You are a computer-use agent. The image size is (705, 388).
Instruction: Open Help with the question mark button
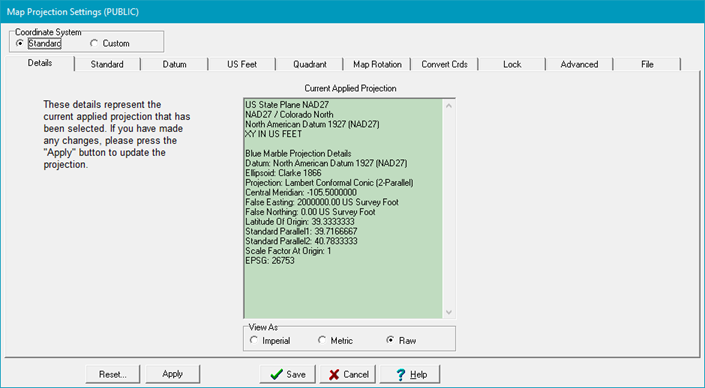click(x=410, y=374)
